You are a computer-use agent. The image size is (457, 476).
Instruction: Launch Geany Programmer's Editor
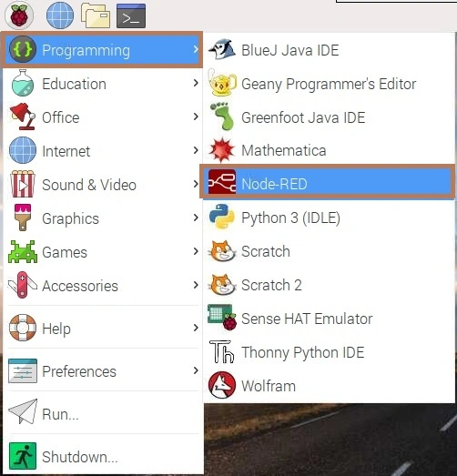pos(329,84)
